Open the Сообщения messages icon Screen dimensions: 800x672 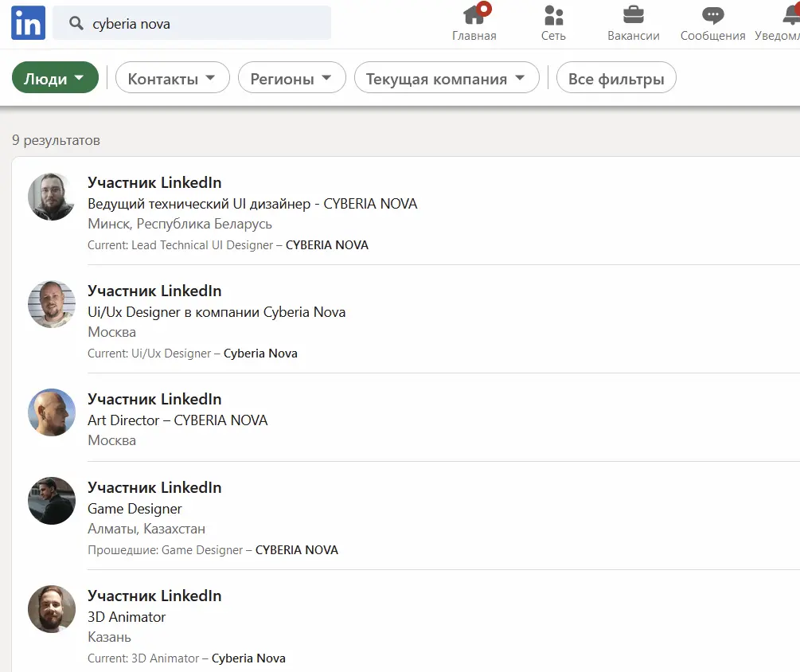[x=712, y=15]
